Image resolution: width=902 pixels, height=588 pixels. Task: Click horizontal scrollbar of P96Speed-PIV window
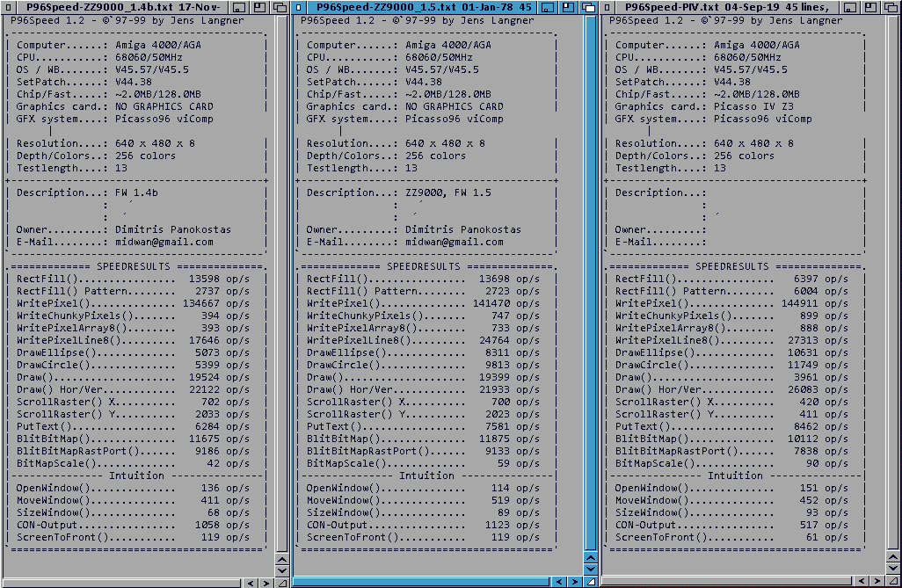[726, 581]
